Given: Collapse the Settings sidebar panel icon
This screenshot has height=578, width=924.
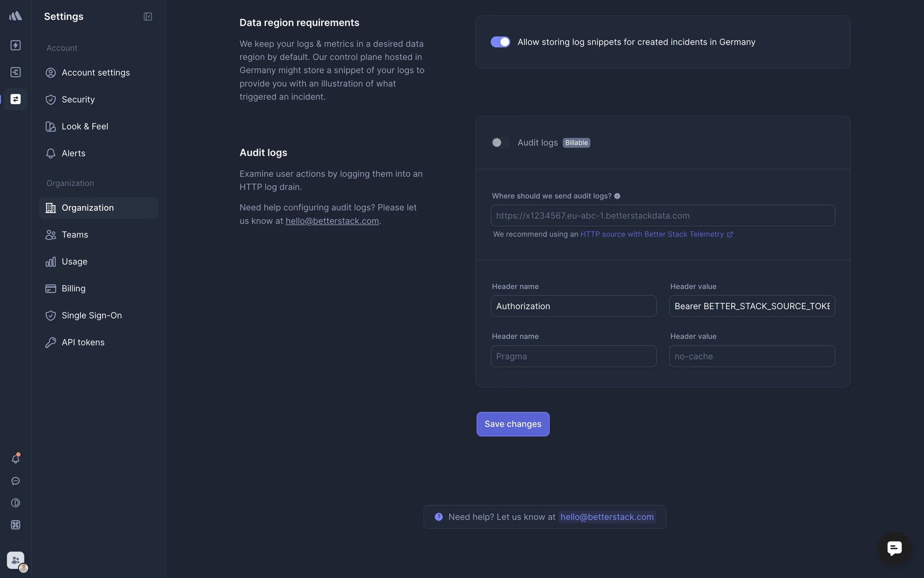Looking at the screenshot, I should (x=148, y=16).
